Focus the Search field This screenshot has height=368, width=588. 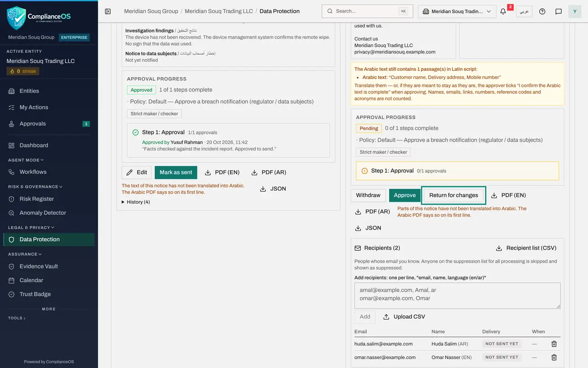[367, 11]
